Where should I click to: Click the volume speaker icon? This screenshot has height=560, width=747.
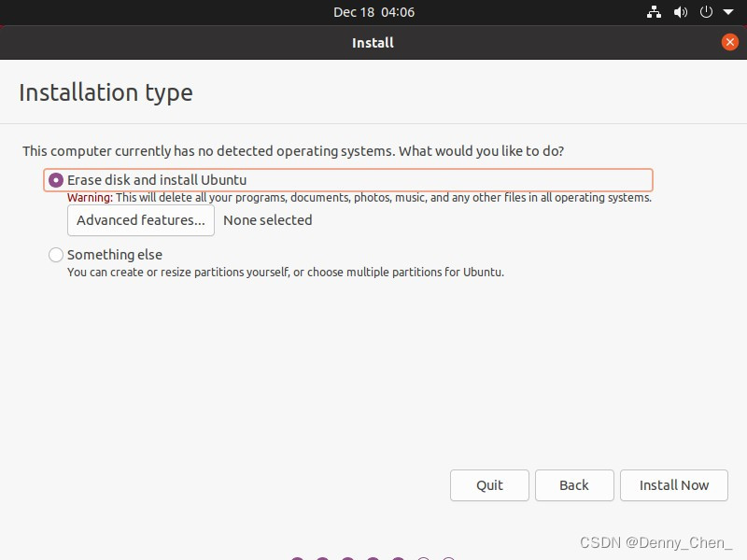[681, 12]
